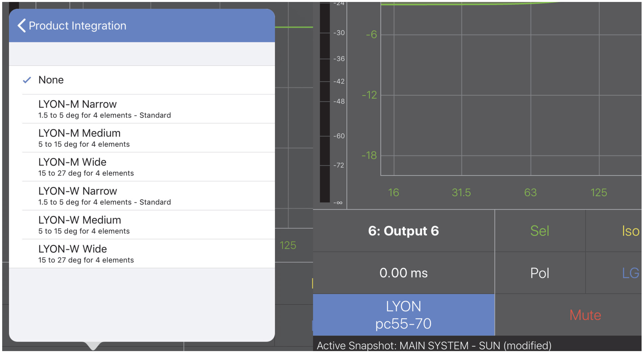Select the None option

point(142,80)
